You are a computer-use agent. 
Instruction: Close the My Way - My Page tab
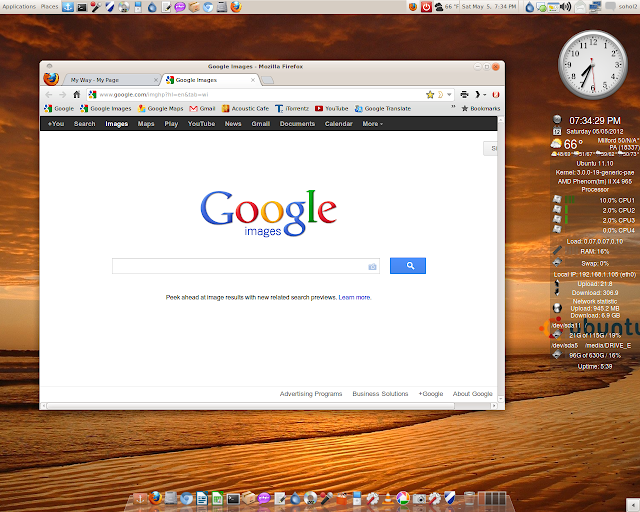[156, 80]
